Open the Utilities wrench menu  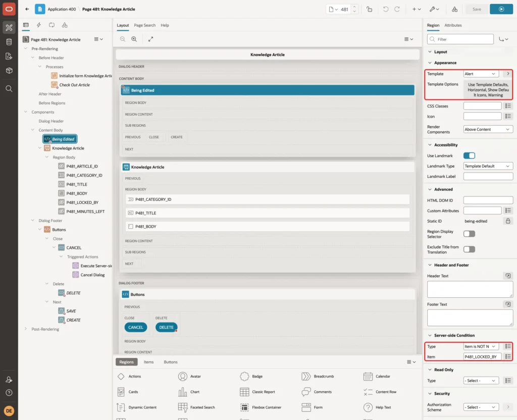tap(434, 9)
